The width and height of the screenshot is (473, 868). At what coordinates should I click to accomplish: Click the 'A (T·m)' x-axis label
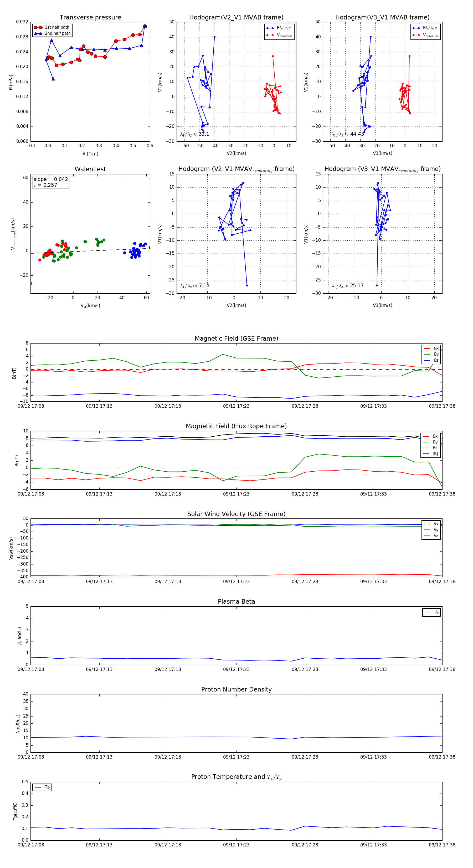coord(90,154)
